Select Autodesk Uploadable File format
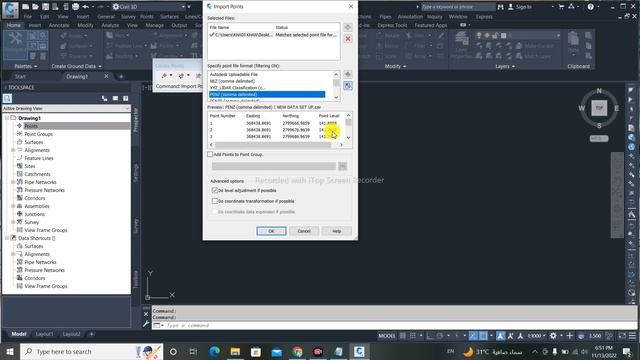The width and height of the screenshot is (640, 360). pyautogui.click(x=233, y=75)
